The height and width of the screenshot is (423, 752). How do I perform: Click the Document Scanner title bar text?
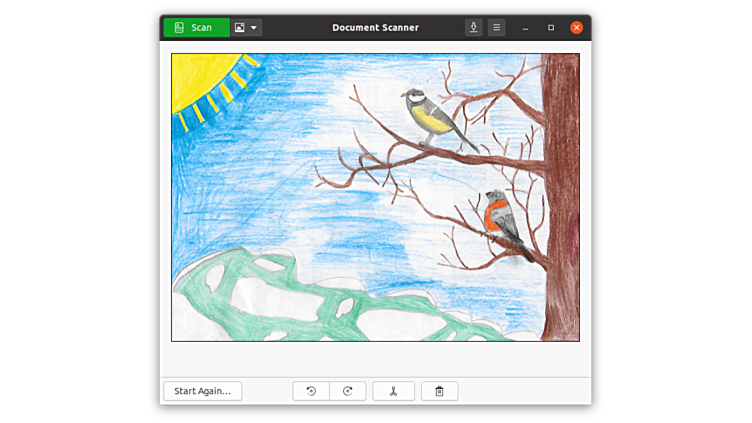click(375, 28)
